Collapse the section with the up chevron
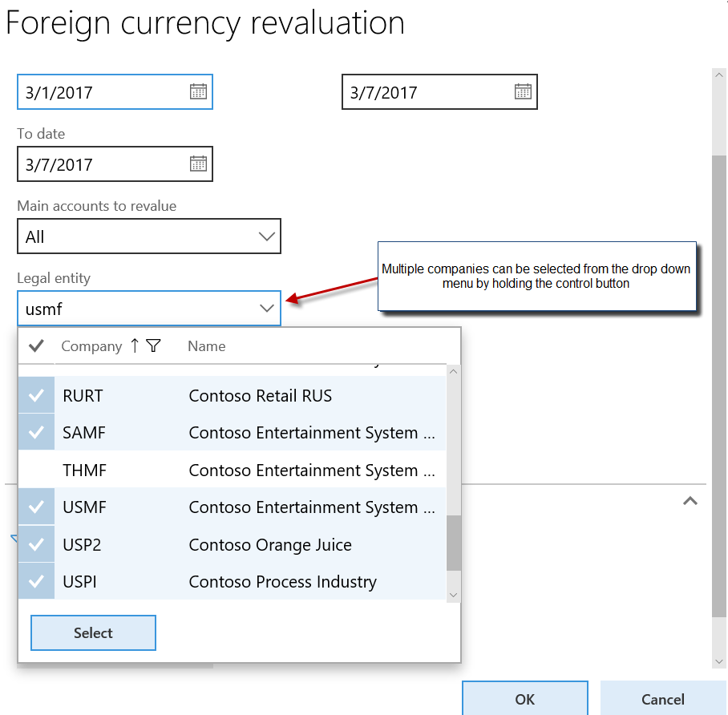Screen dimensions: 728x715 coord(690,501)
